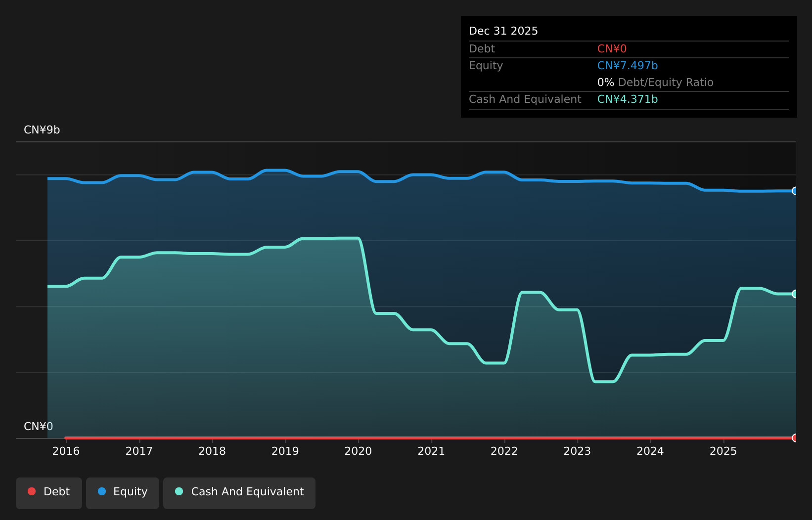Click the 2016 x-axis label
This screenshot has width=812, height=520.
(x=66, y=451)
